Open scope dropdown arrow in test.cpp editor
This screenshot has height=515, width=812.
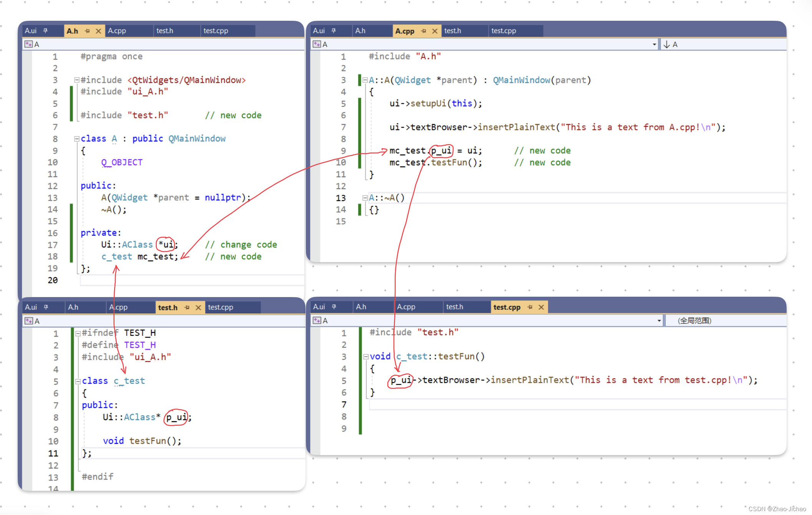[x=659, y=321]
